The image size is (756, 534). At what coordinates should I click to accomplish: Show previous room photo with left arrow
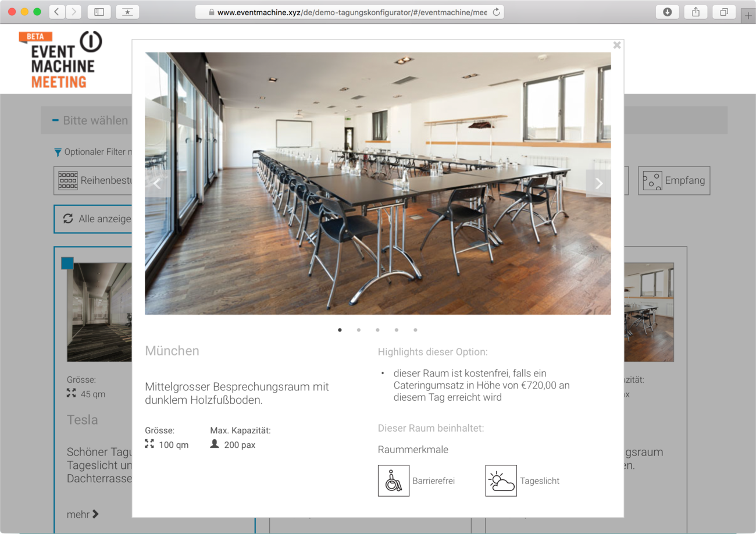click(157, 183)
